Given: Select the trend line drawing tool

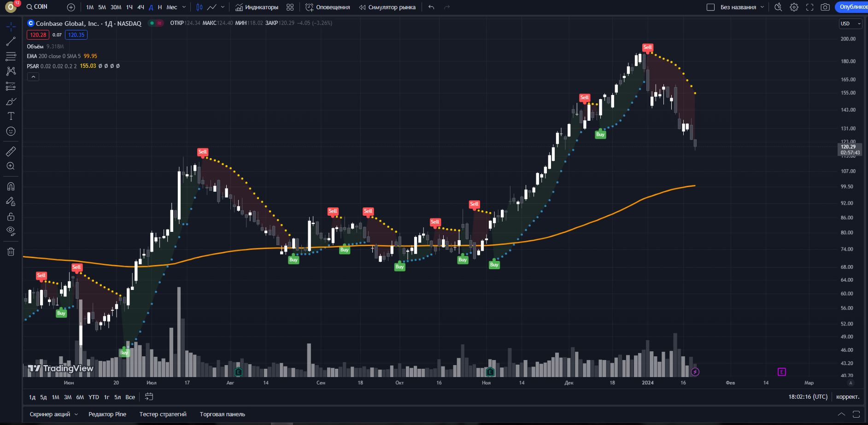Looking at the screenshot, I should click(x=11, y=42).
